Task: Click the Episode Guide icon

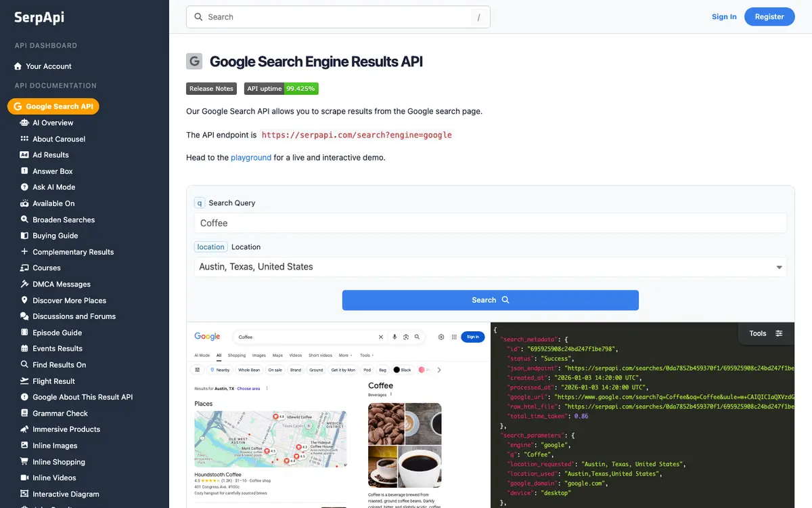Action: [x=24, y=333]
